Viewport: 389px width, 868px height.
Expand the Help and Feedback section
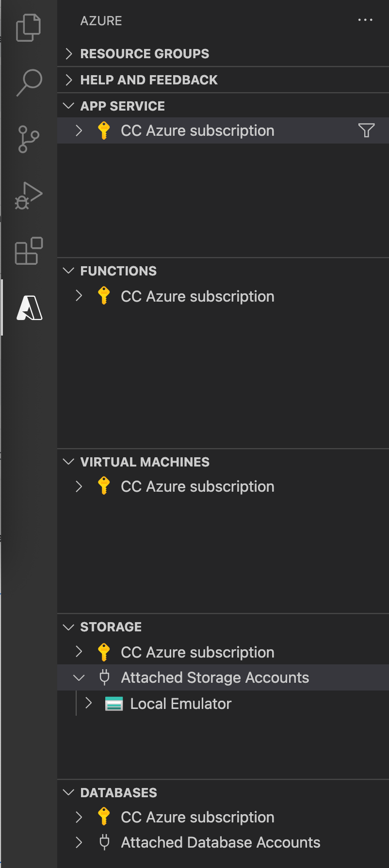point(68,80)
